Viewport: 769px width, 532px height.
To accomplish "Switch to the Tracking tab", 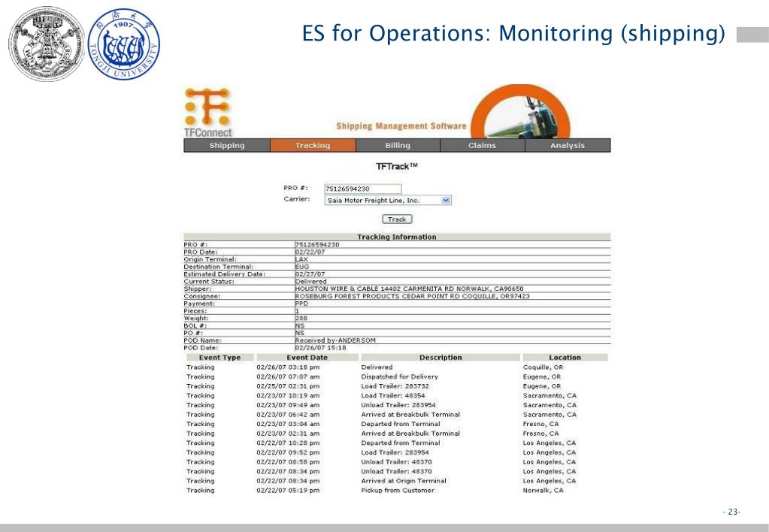I will 313,145.
